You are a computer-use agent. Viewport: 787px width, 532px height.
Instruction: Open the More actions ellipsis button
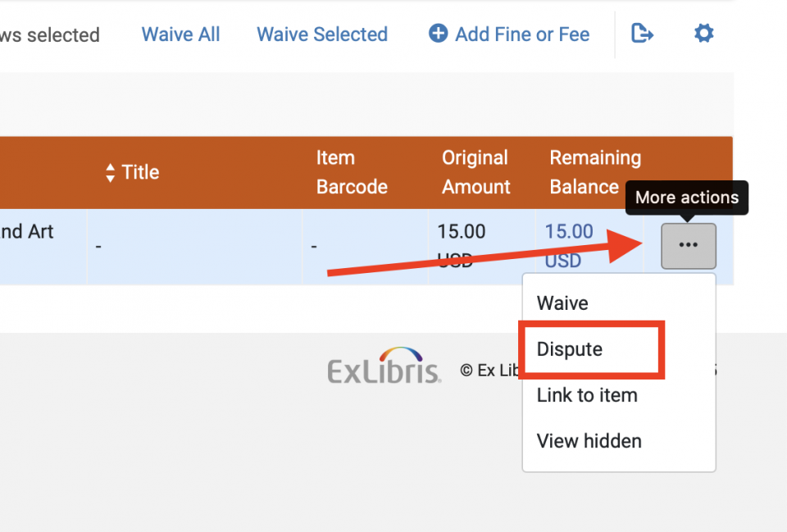coord(688,245)
